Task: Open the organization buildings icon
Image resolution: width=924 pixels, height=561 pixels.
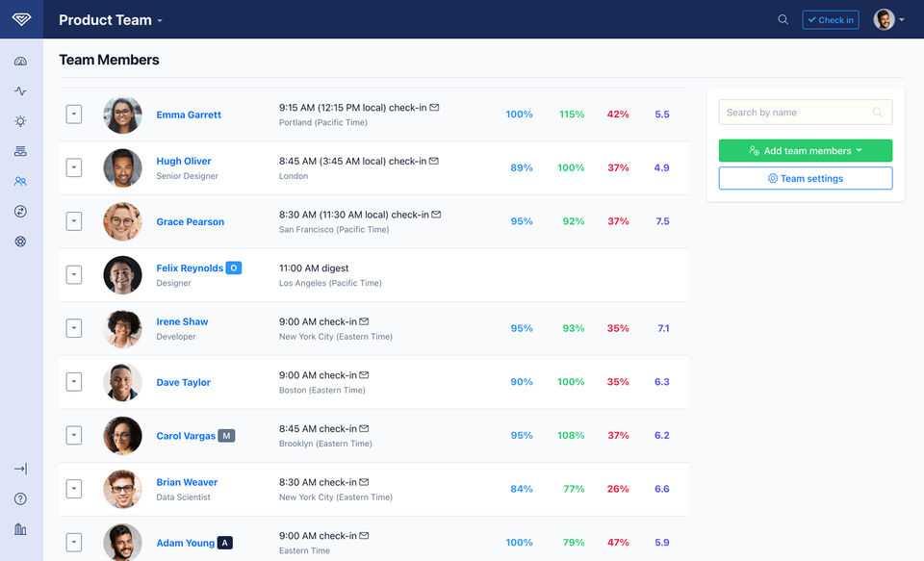Action: point(20,529)
